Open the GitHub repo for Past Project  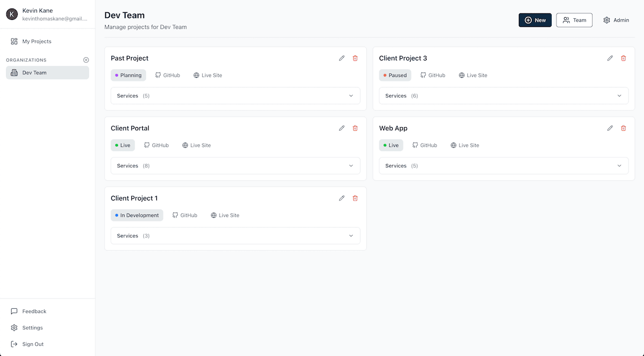[x=167, y=75]
